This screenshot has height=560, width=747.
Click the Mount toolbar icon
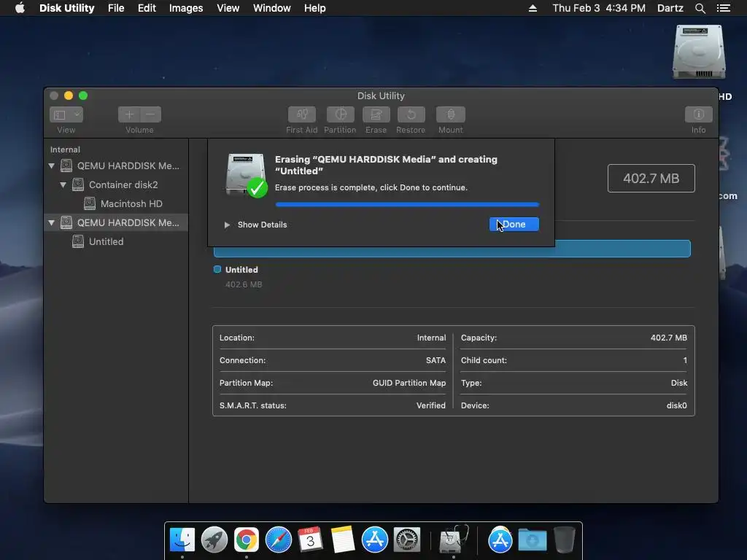coord(450,114)
